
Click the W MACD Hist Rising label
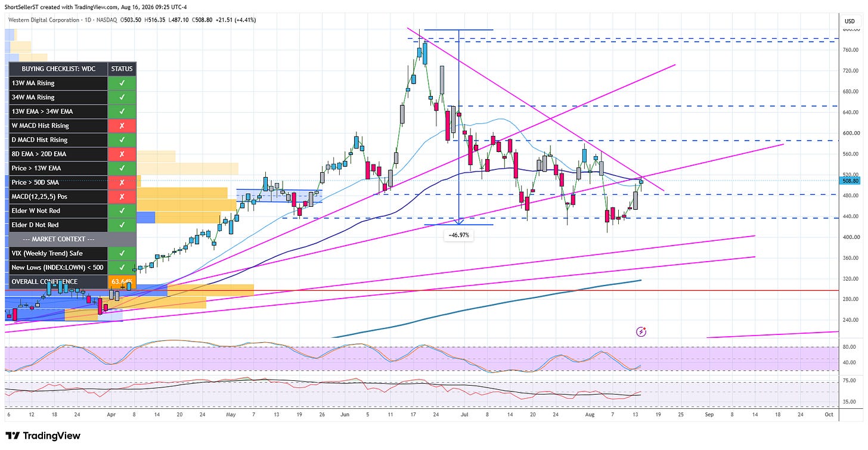coord(41,126)
